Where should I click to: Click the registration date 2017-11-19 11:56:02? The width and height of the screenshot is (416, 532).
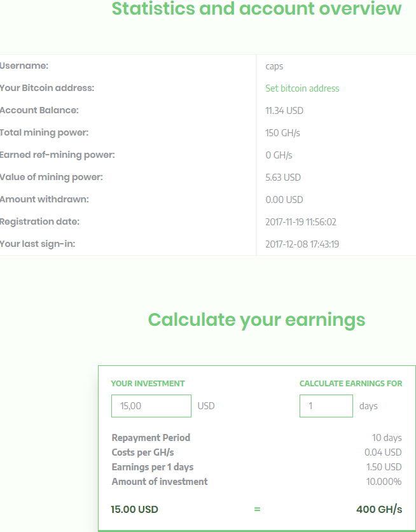pyautogui.click(x=301, y=222)
